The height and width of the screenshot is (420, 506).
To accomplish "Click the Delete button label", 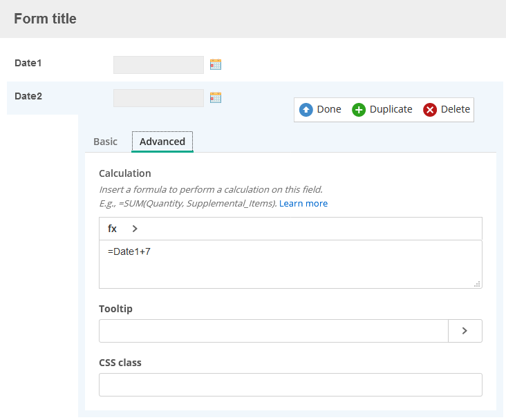I will (455, 109).
